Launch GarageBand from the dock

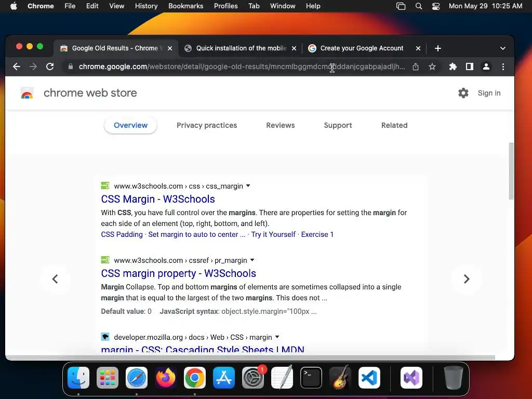click(340, 378)
